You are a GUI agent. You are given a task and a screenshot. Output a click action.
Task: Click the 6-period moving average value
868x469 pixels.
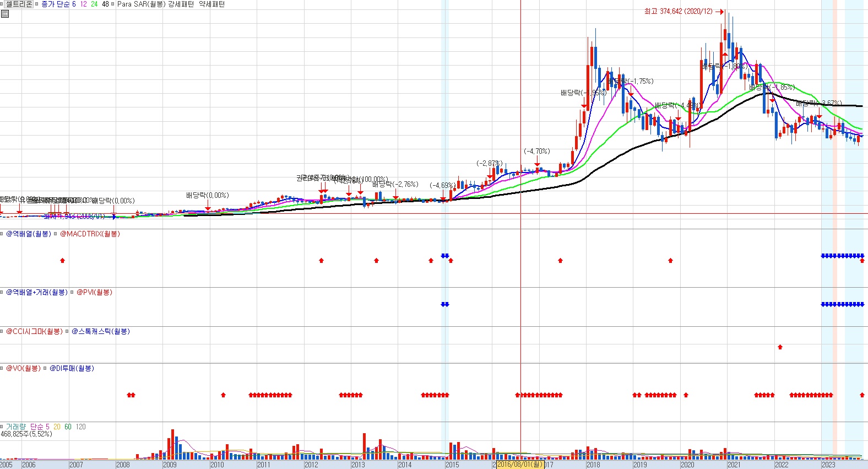(74, 4)
